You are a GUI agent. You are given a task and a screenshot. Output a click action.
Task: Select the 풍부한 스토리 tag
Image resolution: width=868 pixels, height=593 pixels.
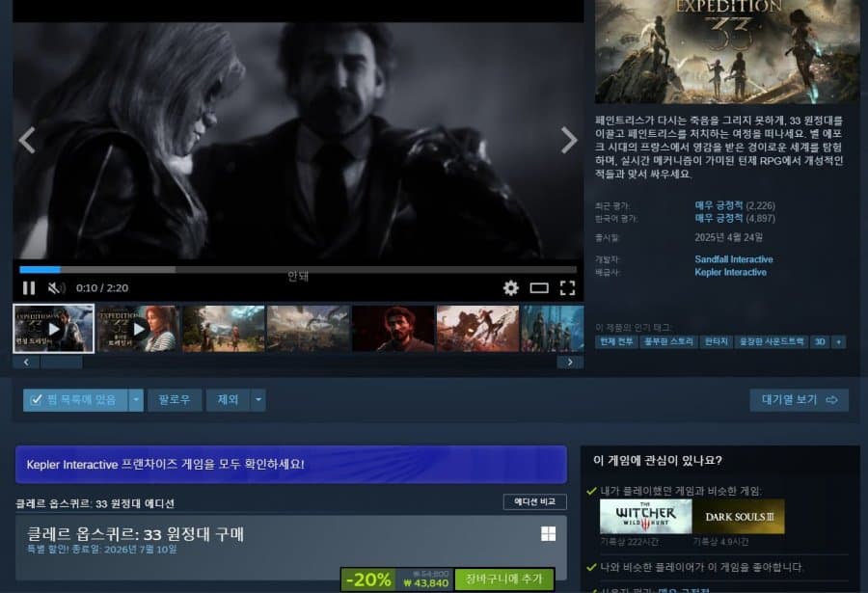668,342
